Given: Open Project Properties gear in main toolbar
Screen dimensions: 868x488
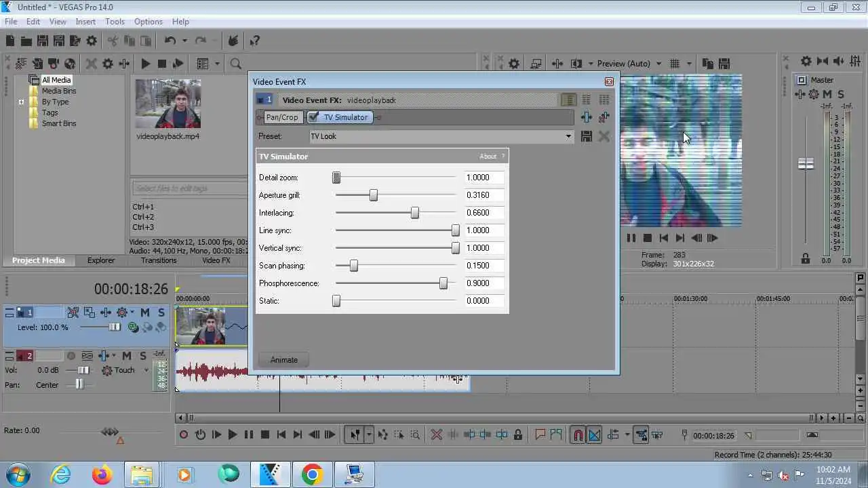Looking at the screenshot, I should [x=92, y=41].
